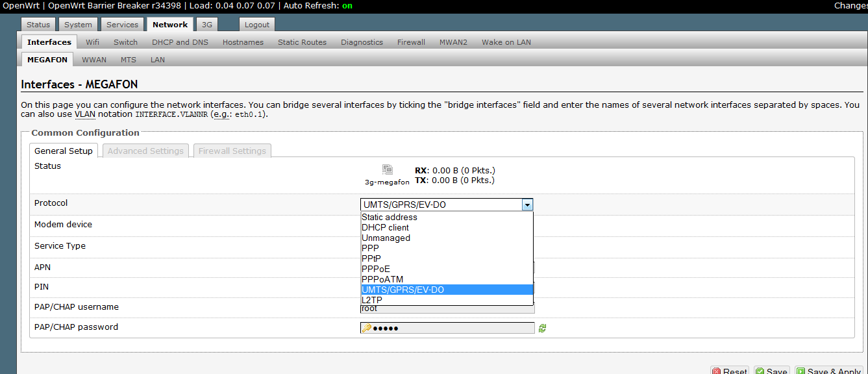Screen dimensions: 868x374
Task: Choose PPtP protocol option
Action: point(447,258)
